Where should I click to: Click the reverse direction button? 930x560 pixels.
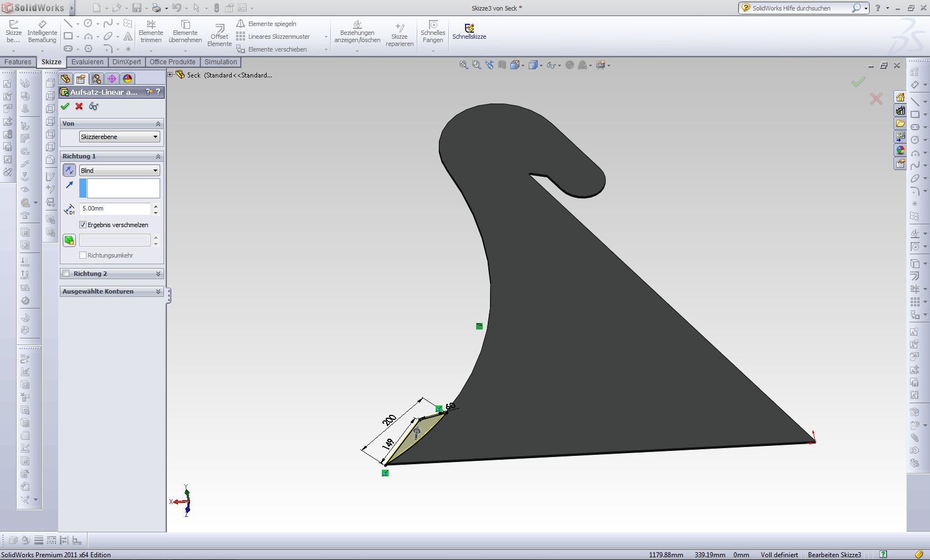click(x=69, y=171)
